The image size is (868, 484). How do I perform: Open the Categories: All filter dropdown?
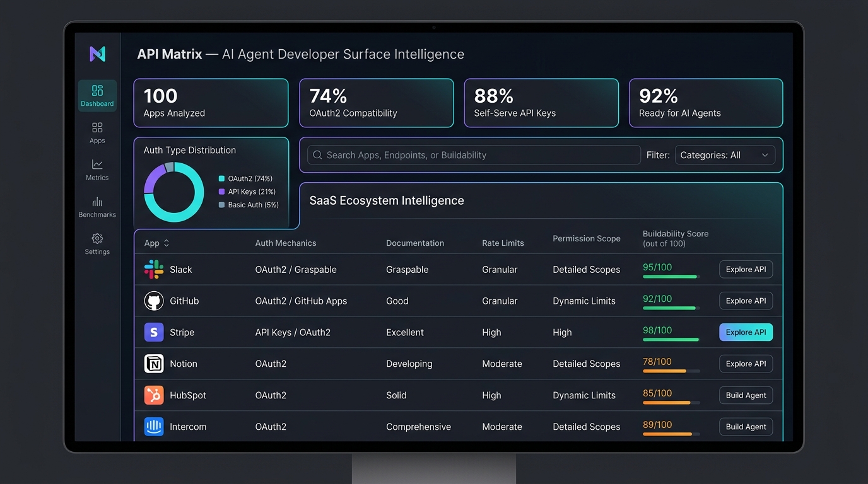point(725,155)
